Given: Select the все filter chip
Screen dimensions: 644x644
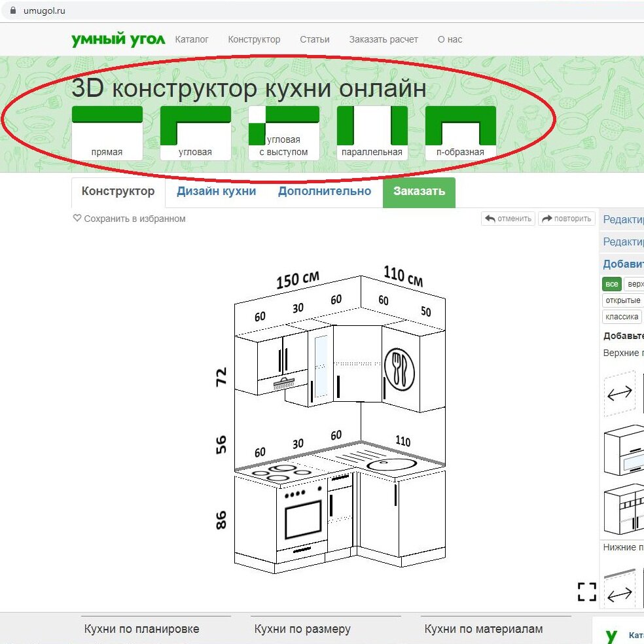Looking at the screenshot, I should coord(611,284).
